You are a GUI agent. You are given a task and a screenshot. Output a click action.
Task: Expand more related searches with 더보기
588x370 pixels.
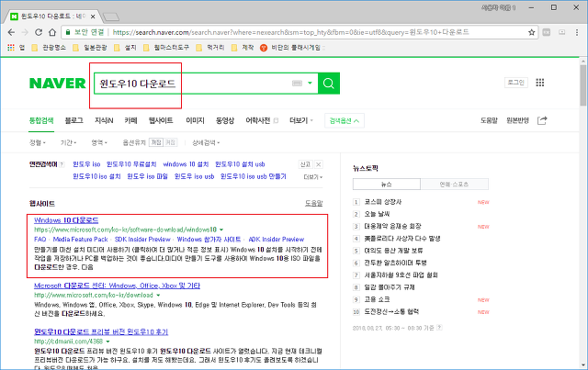point(313,176)
